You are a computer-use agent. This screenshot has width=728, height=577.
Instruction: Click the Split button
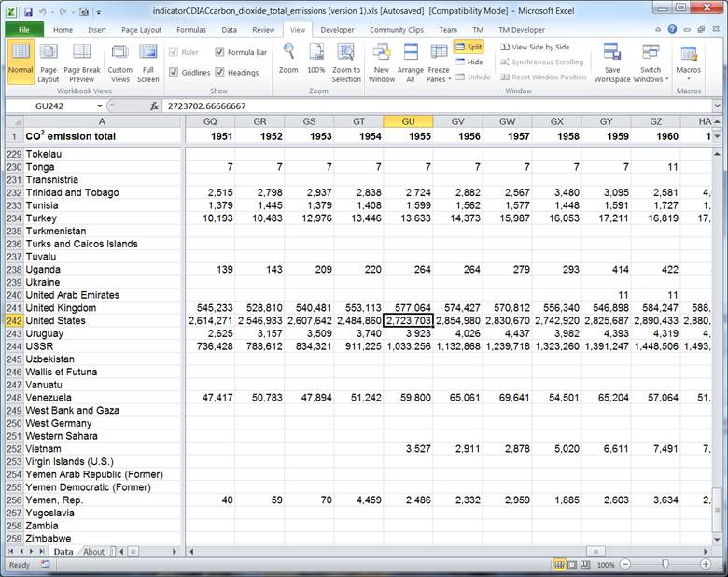(x=469, y=47)
